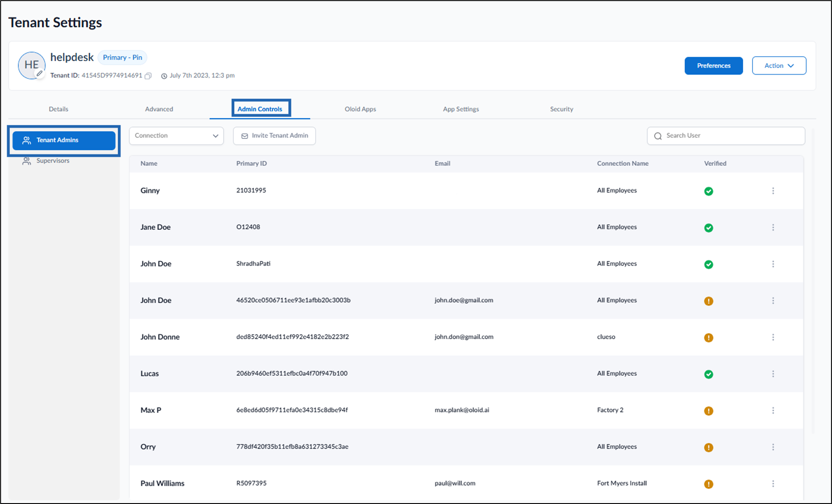
Task: Switch to the Advanced tab
Action: 159,109
